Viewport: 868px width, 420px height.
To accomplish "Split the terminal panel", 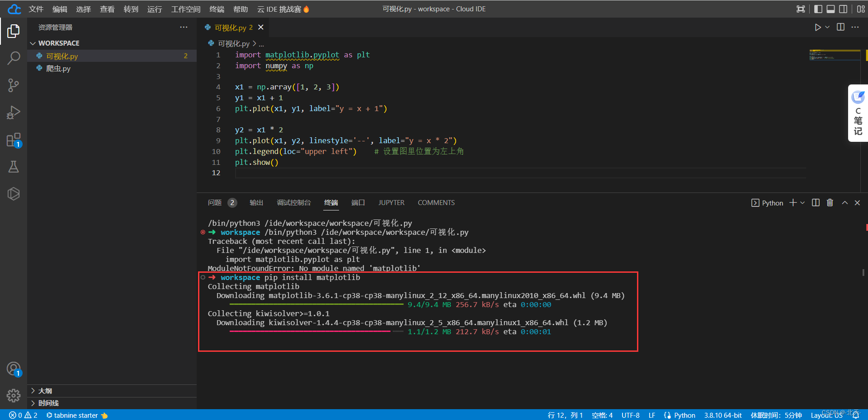I will [816, 203].
